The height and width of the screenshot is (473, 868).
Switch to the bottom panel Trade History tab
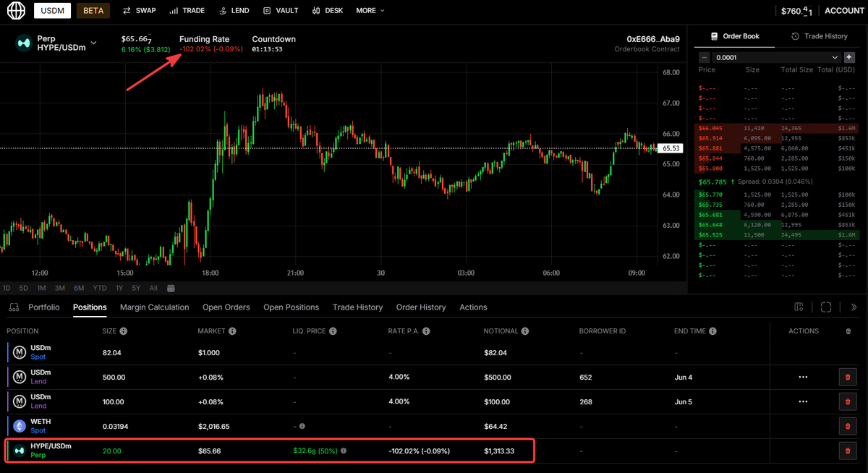tap(357, 307)
